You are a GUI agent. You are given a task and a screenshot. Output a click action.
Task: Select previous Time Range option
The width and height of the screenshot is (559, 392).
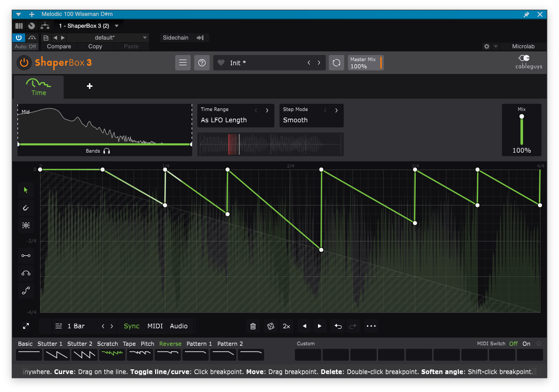pos(256,110)
